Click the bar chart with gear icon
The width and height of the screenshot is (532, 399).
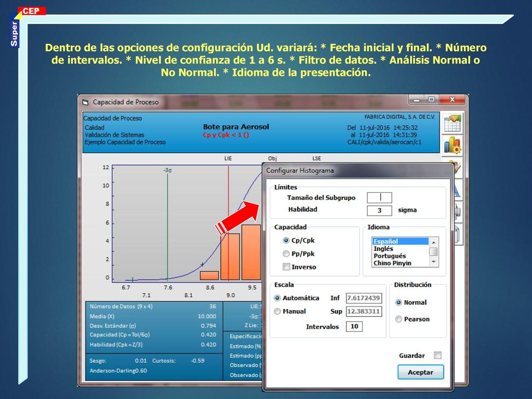453,145
